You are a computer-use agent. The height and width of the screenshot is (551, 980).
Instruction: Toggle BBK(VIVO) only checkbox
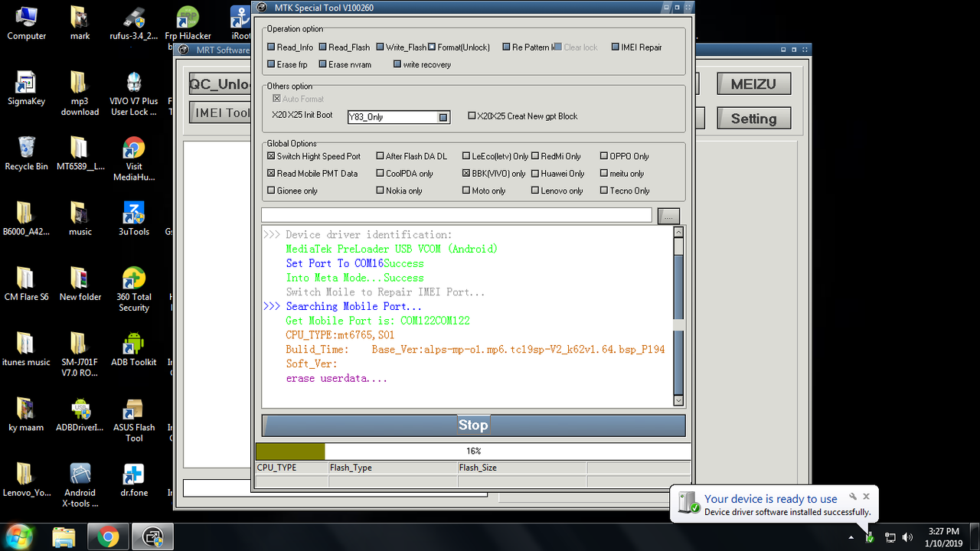[x=494, y=174]
